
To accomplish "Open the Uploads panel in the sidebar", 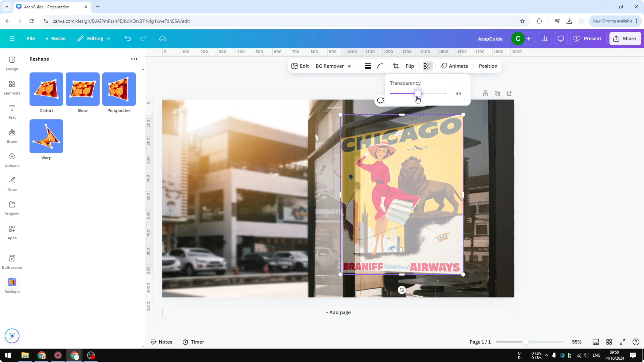I will coord(12,160).
